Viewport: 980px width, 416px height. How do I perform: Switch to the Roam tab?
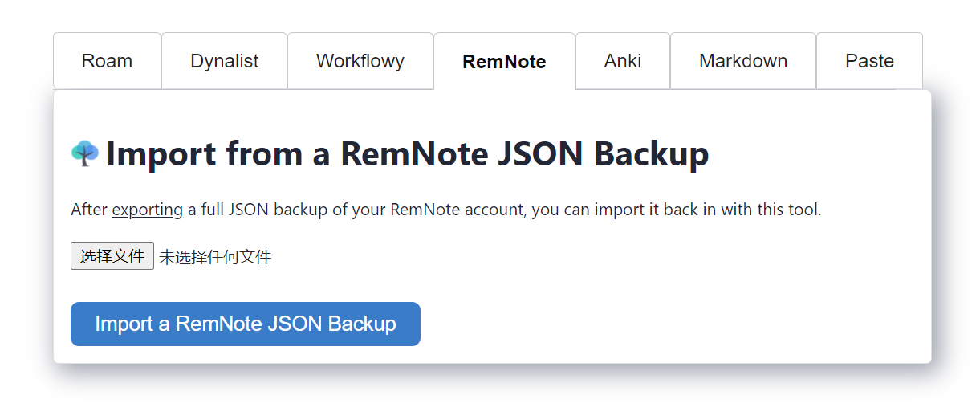(x=107, y=61)
